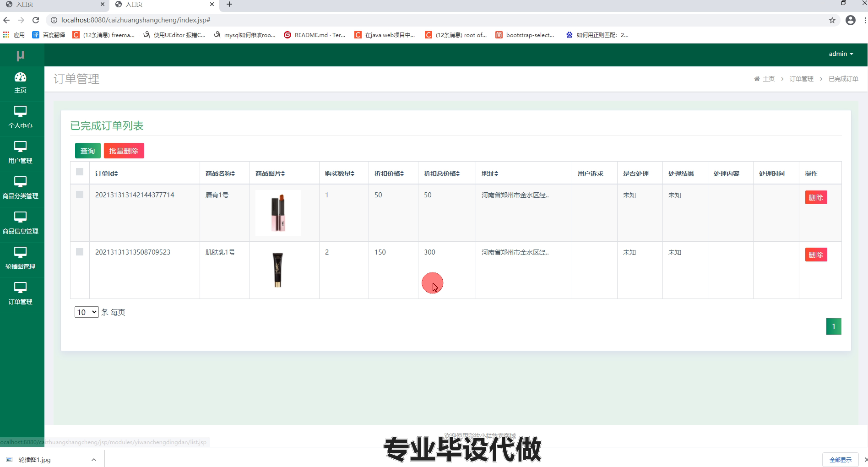Open 订单管理 in the sidebar

20,294
